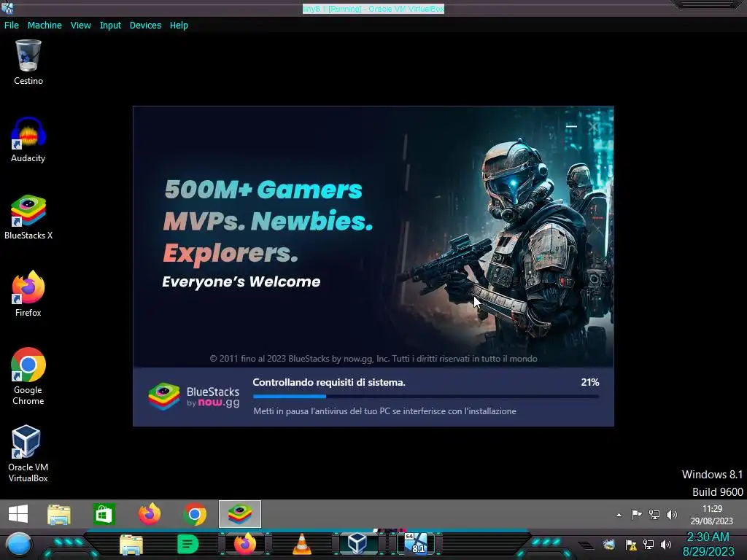747x560 pixels.
Task: Open the green chat app on host taskbar
Action: [x=187, y=544]
